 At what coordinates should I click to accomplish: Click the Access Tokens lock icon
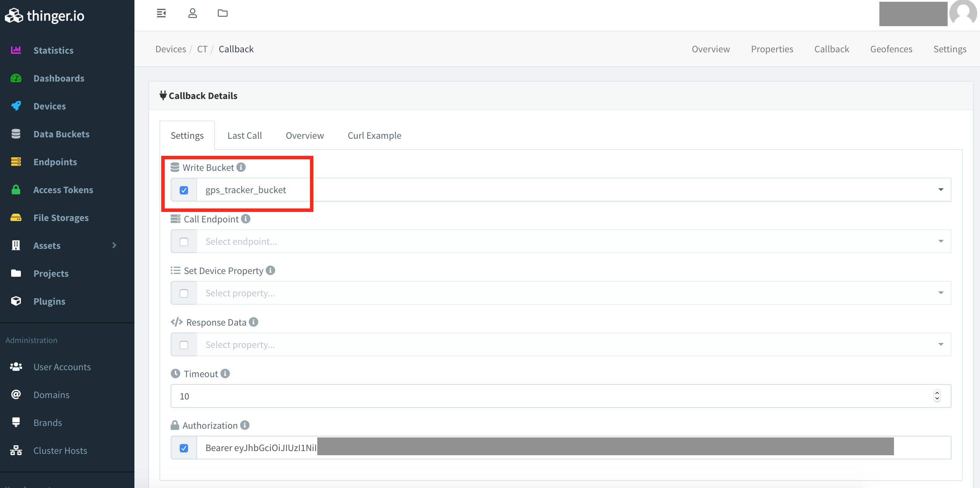(x=16, y=190)
